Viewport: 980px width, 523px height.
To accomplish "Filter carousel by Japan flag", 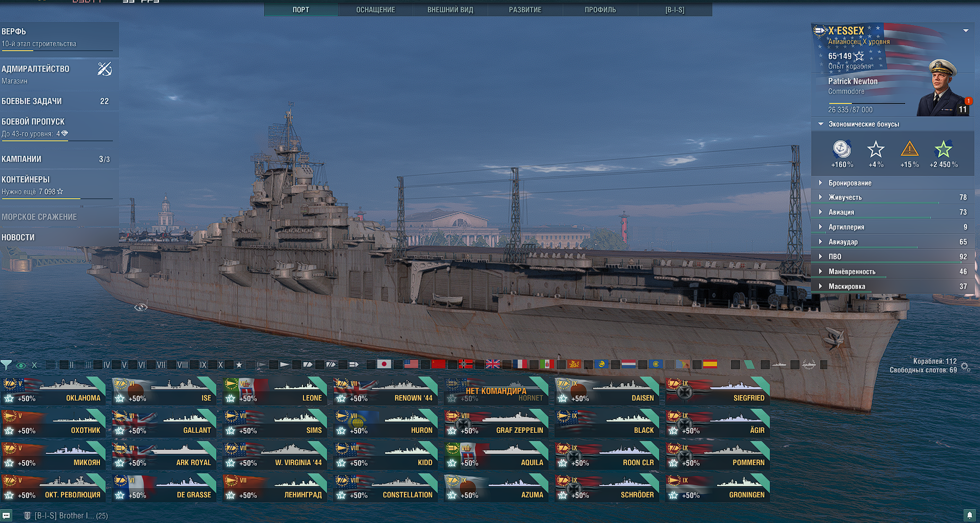I will pos(384,364).
